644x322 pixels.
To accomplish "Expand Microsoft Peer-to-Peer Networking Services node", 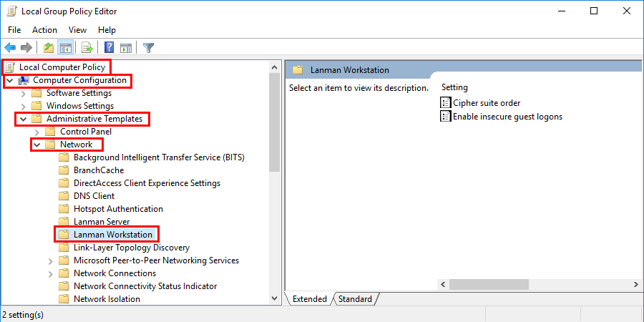I will (51, 260).
